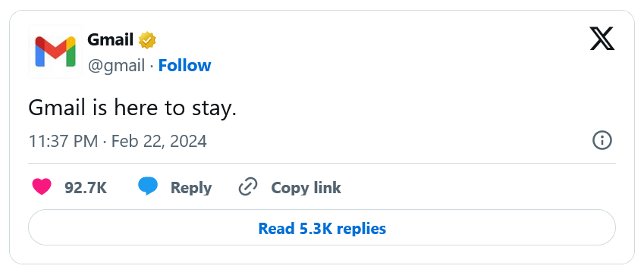Click the word 'link' beside chain icon
The height and width of the screenshot is (275, 644).
coord(328,188)
